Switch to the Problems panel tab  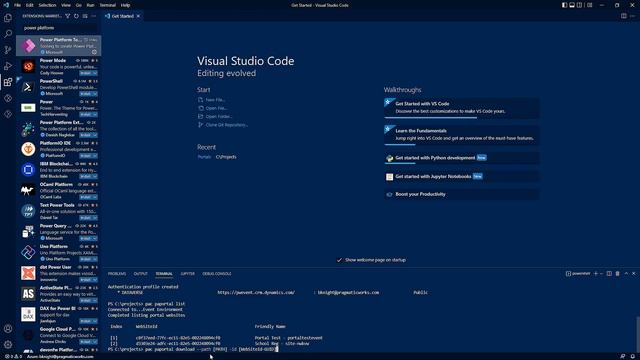pyautogui.click(x=117, y=273)
